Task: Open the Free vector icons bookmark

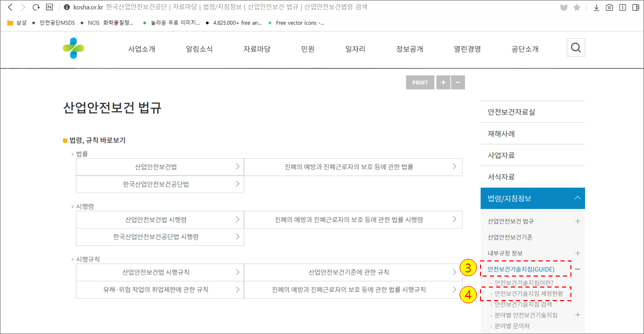Action: pos(297,23)
